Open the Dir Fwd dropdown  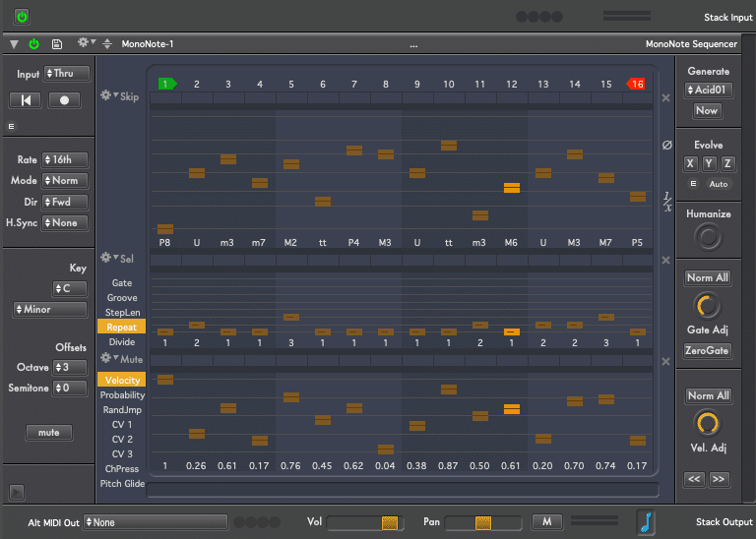[x=65, y=202]
